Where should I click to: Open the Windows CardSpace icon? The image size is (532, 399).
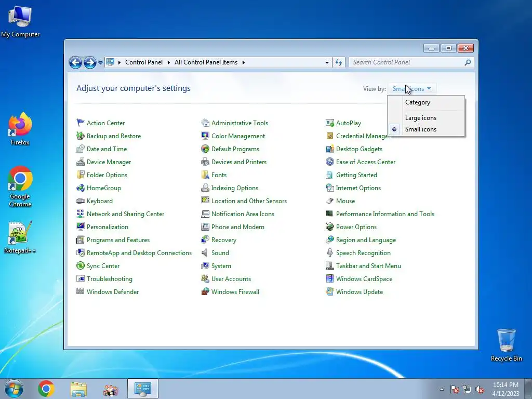(x=330, y=279)
